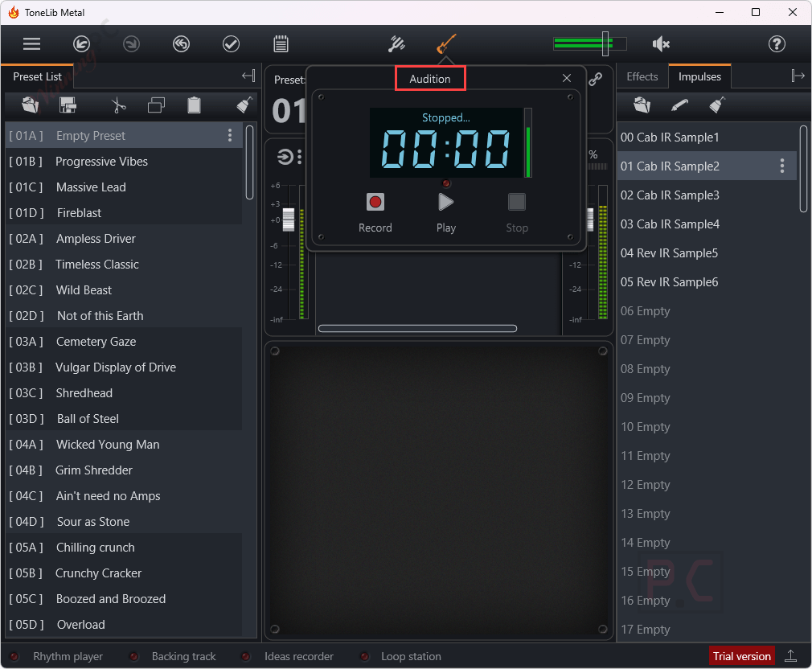The image size is (812, 669).
Task: Select impulse slot 06 Empty
Action: 707,311
